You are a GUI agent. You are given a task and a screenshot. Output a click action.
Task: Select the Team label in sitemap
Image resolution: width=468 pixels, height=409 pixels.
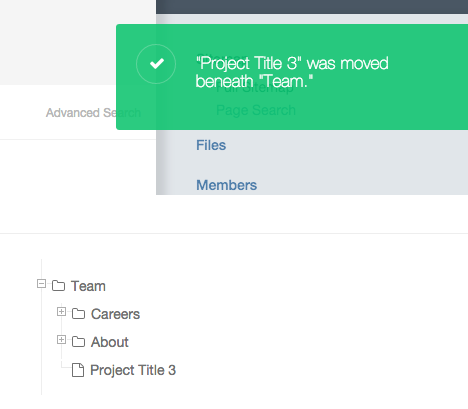[x=88, y=286]
